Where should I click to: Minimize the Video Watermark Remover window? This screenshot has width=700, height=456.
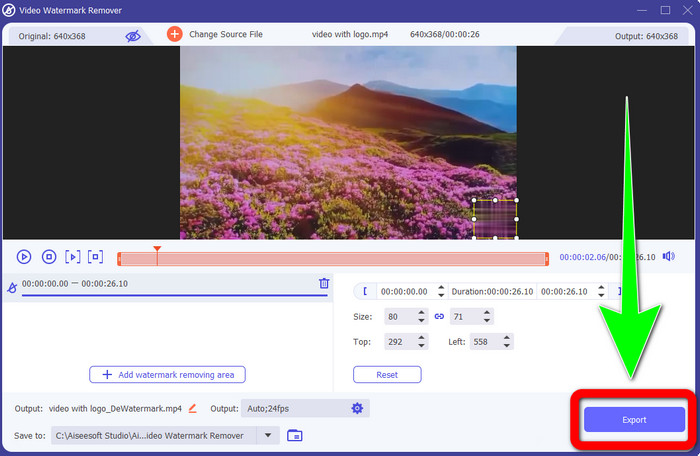642,10
